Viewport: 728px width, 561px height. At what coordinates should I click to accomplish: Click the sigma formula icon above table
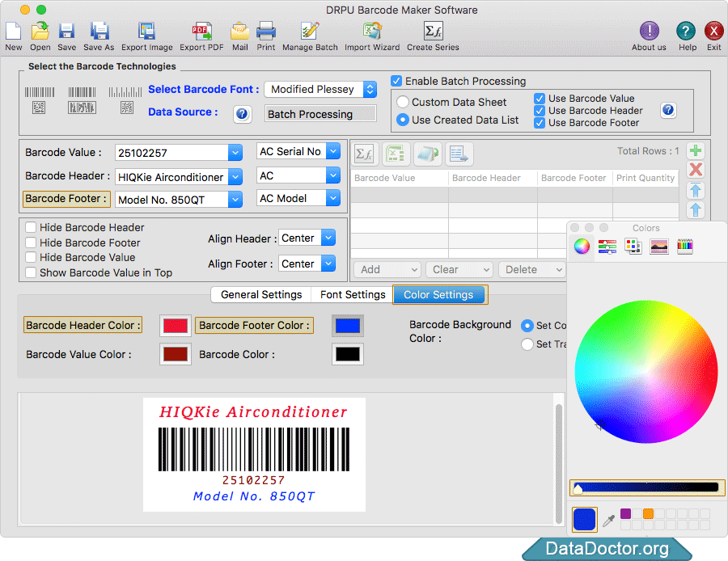pos(364,154)
